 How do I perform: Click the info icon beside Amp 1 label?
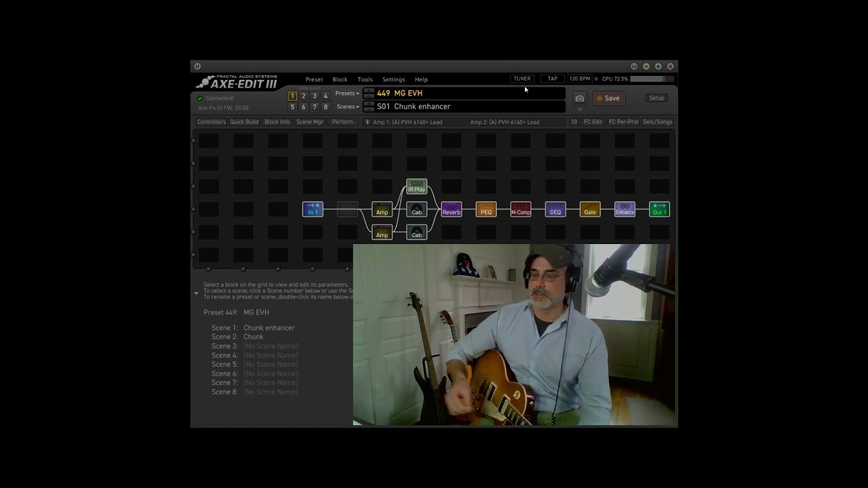(368, 122)
